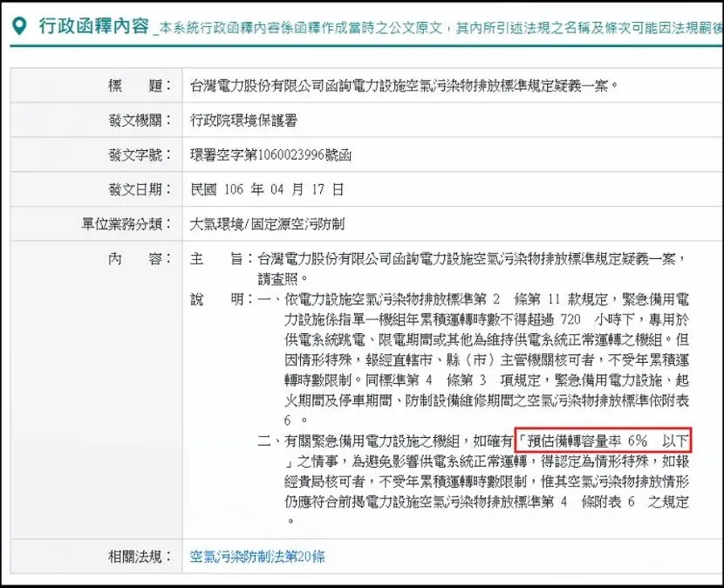
Task: Click the 主旨 label in the content
Action: [222, 258]
